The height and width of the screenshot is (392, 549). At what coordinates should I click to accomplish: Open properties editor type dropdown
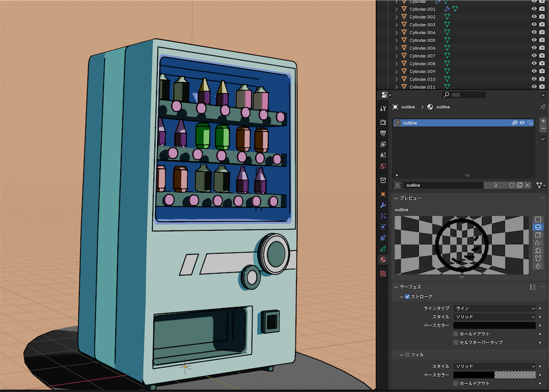click(386, 95)
